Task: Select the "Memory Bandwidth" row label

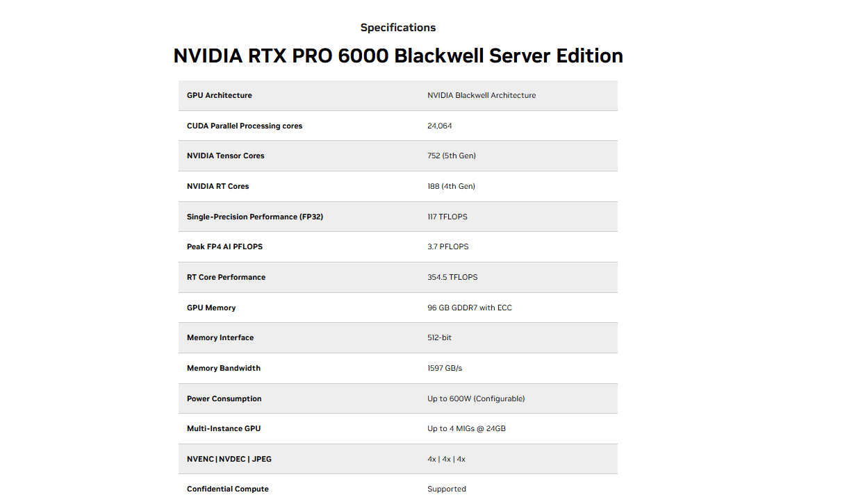Action: coord(224,369)
